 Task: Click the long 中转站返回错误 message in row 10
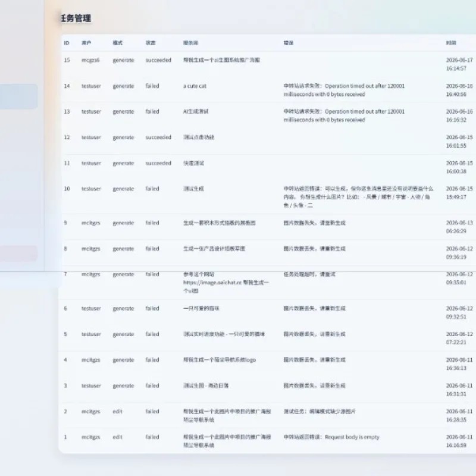(x=358, y=197)
